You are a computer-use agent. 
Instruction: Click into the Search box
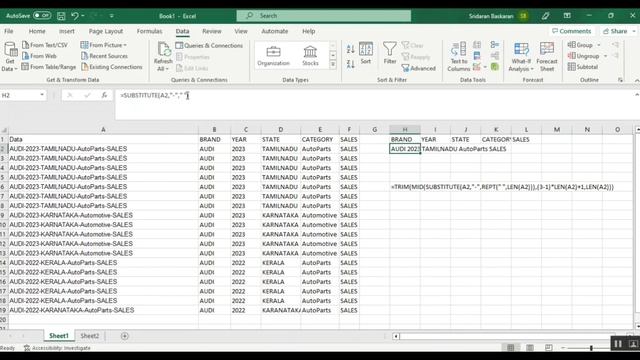[x=324, y=16]
